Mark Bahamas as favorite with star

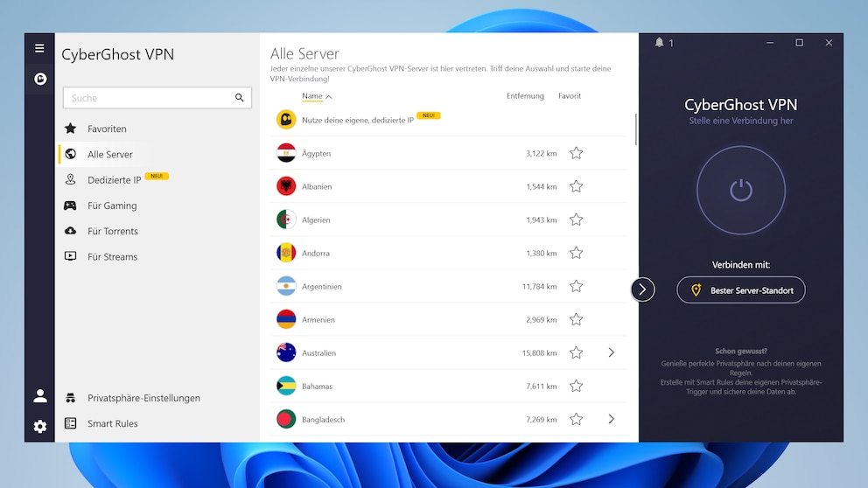[577, 386]
